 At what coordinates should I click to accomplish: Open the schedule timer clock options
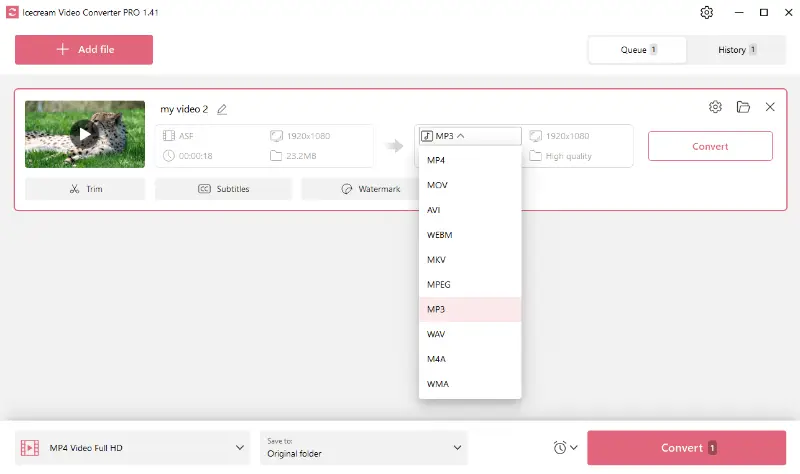click(565, 447)
